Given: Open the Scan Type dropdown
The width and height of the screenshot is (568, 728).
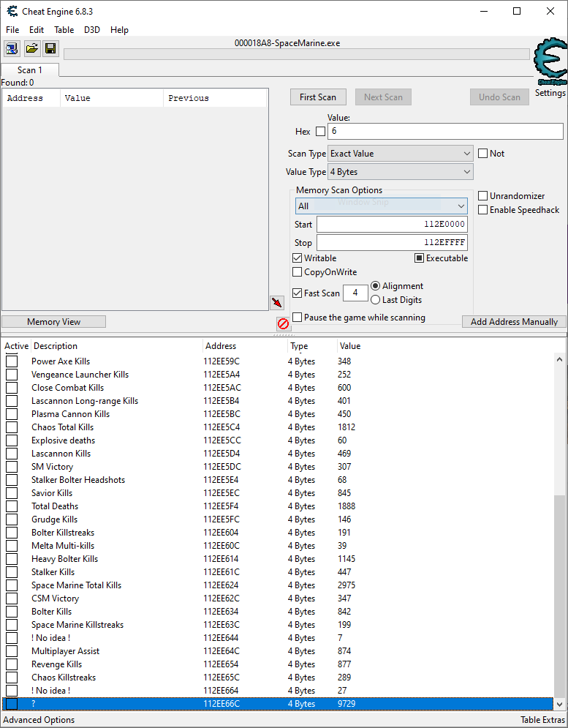Looking at the screenshot, I should (x=401, y=154).
